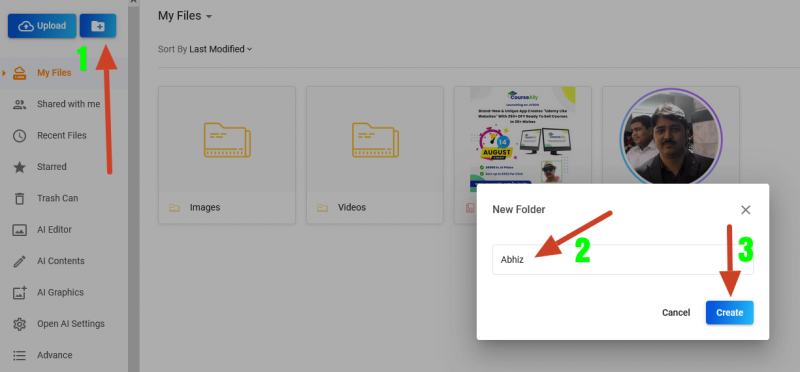Click the Starred star icon
800x372 pixels.
(19, 167)
